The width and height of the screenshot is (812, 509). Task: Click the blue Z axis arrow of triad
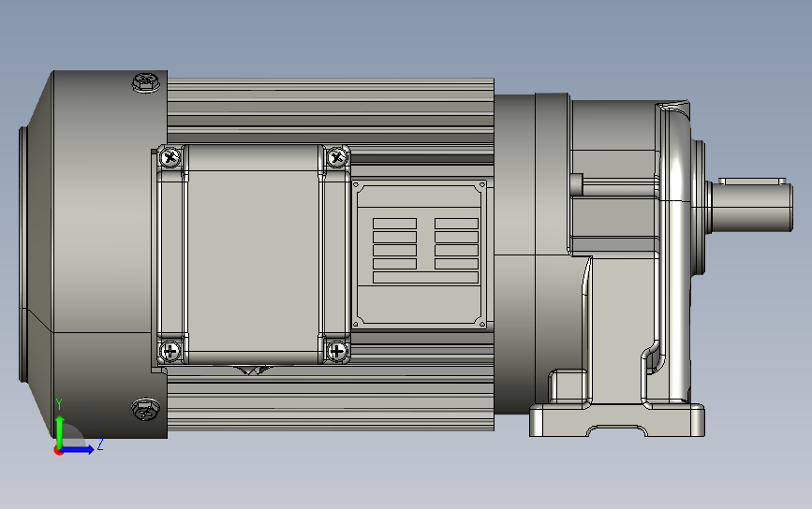78,449
